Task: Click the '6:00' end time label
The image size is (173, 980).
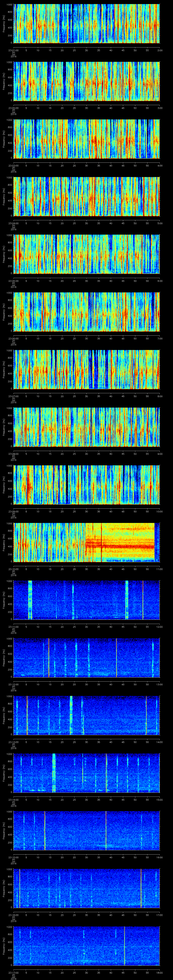Action: [160, 281]
